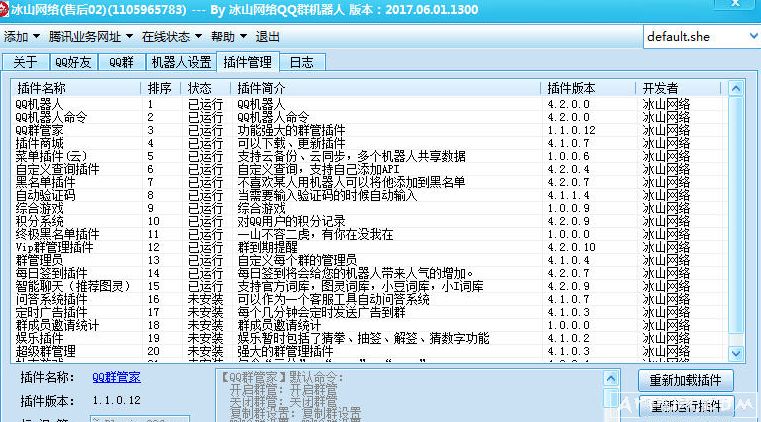Click version 4.2.0.10 cell
The height and width of the screenshot is (422, 761).
571,247
